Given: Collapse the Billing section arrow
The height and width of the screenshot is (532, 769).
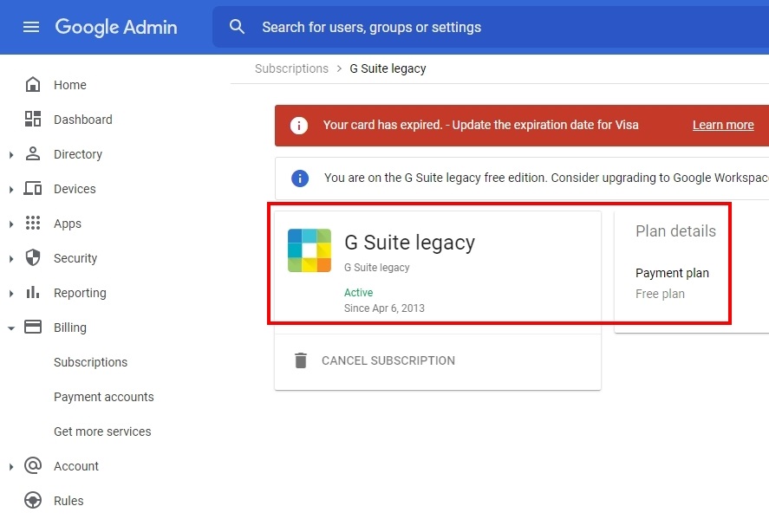Looking at the screenshot, I should 11,328.
